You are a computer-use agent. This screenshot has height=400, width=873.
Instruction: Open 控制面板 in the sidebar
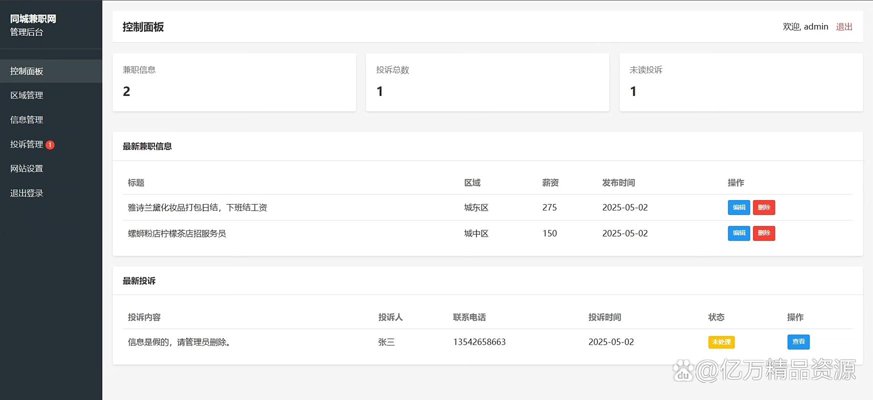pos(51,71)
